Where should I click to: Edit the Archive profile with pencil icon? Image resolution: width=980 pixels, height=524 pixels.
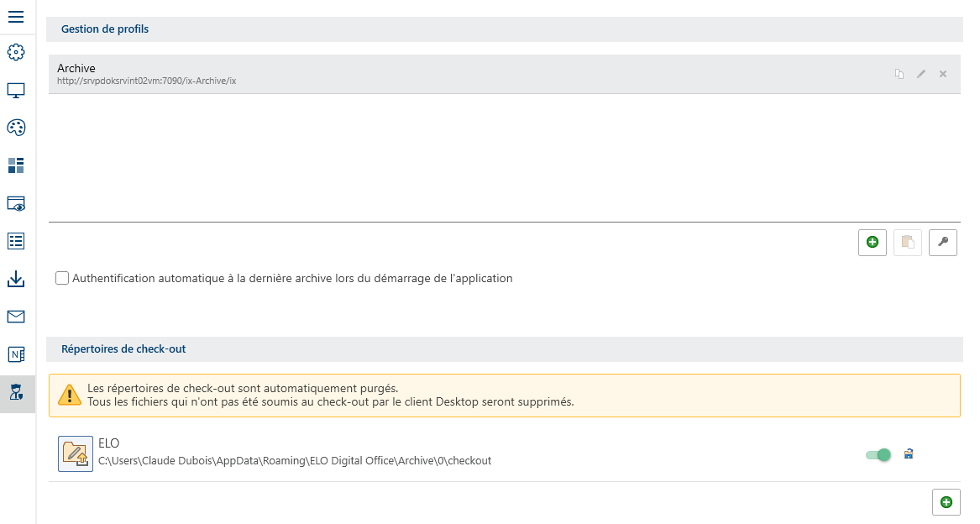(921, 74)
